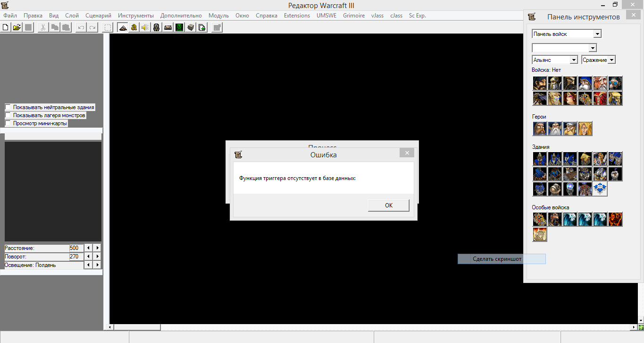Open the Trigger Editor 'a' icon
The height and width of the screenshot is (343, 644).
134,27
